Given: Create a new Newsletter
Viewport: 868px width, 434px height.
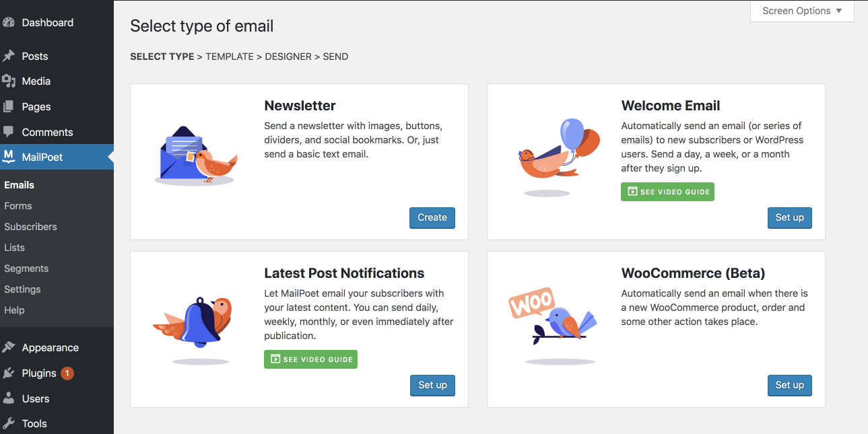Looking at the screenshot, I should [432, 217].
